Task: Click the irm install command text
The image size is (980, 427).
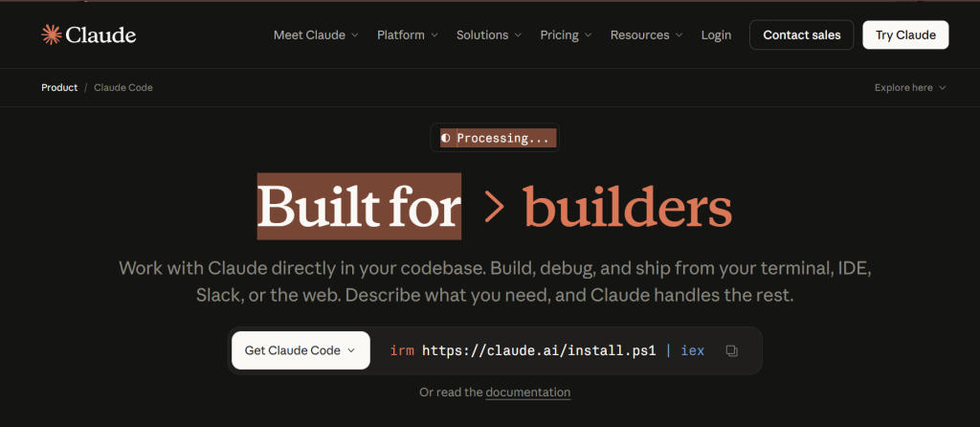Action: point(546,350)
